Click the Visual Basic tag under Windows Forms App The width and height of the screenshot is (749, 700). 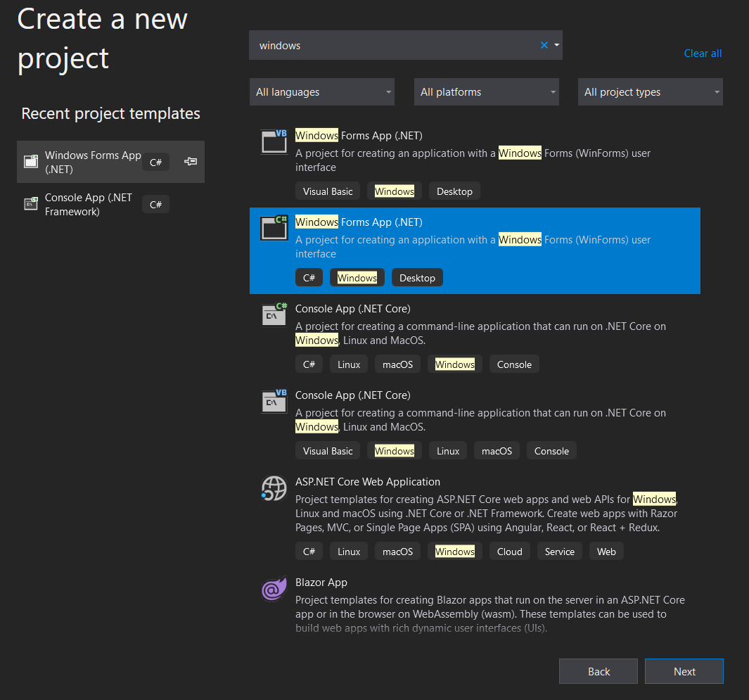pos(328,191)
